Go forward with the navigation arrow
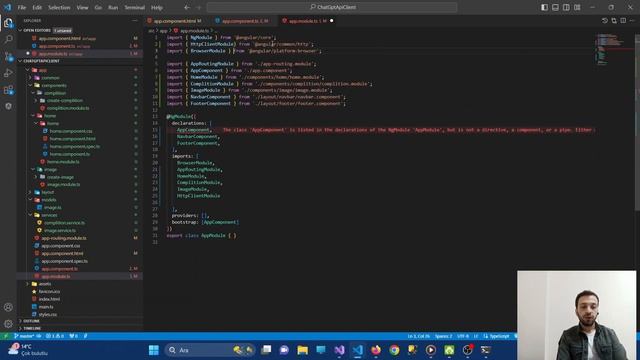Image resolution: width=640 pixels, height=360 pixels. [x=199, y=7]
